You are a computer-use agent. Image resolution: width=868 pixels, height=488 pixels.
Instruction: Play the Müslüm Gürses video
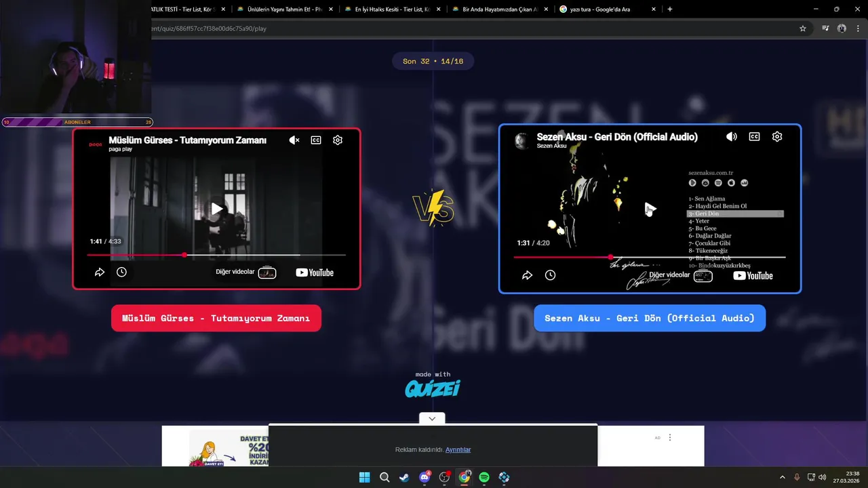216,209
